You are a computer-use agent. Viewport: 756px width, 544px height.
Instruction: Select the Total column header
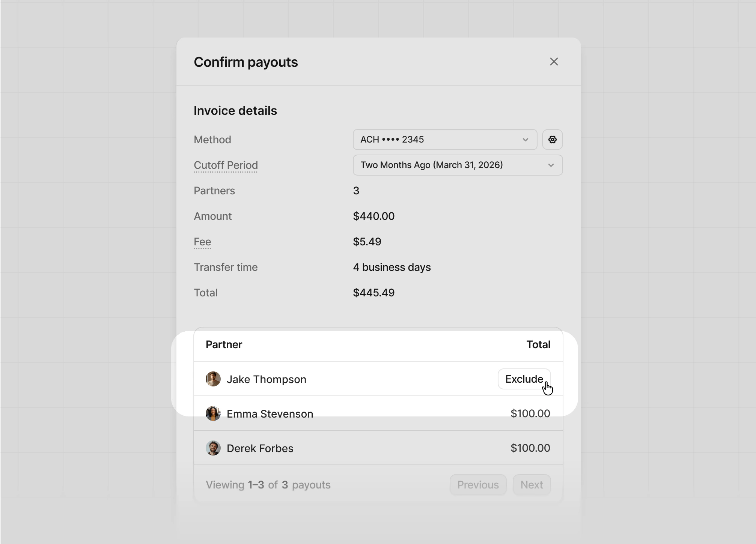point(538,344)
